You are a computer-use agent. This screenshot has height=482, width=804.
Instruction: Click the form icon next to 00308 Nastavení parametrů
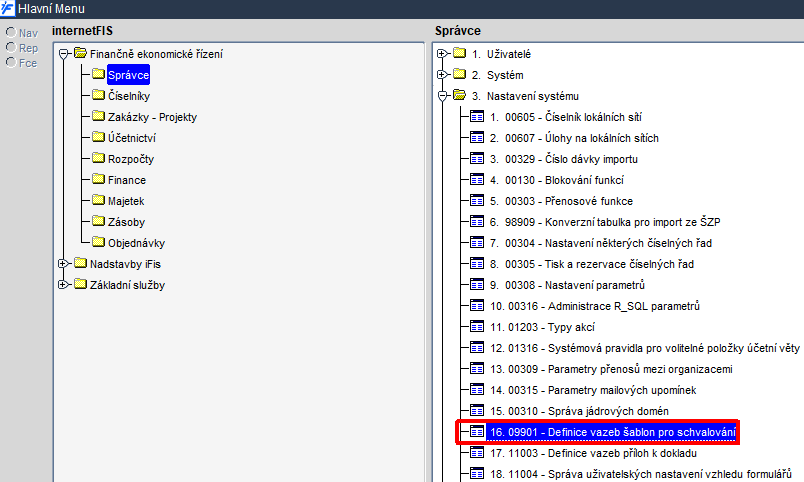477,285
